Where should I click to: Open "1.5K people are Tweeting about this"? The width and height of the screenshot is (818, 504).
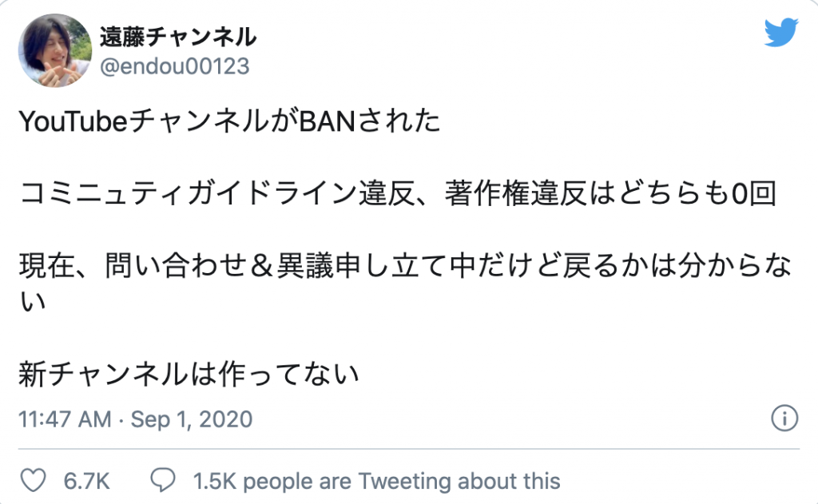coord(376,482)
